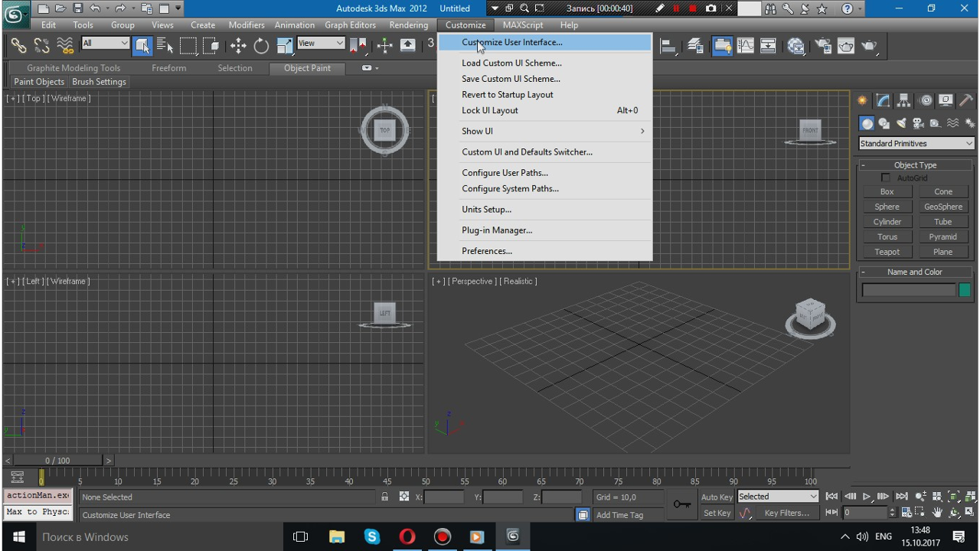Switch to the Cameras category icon
This screenshot has height=551, width=980.
[918, 123]
